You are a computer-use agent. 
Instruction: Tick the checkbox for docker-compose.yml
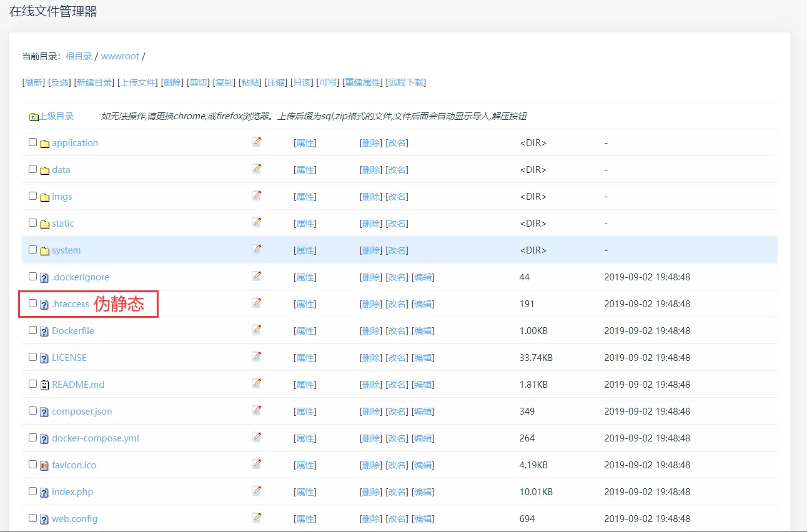click(x=32, y=436)
